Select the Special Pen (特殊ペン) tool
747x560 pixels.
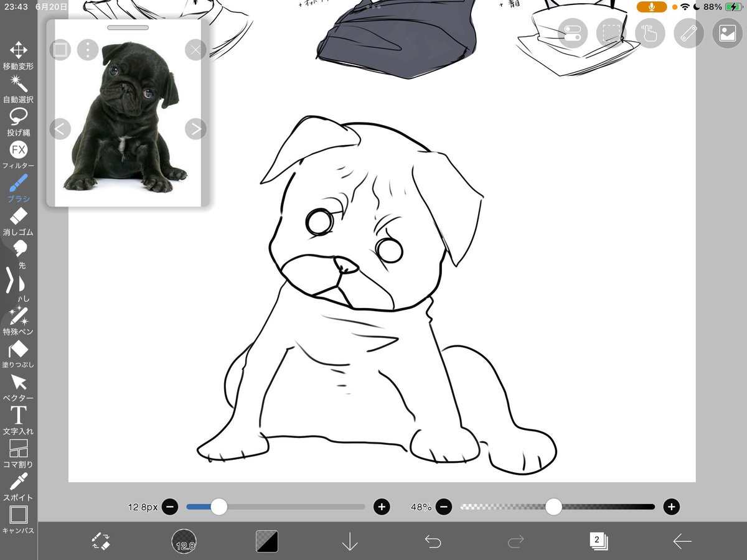pyautogui.click(x=19, y=320)
